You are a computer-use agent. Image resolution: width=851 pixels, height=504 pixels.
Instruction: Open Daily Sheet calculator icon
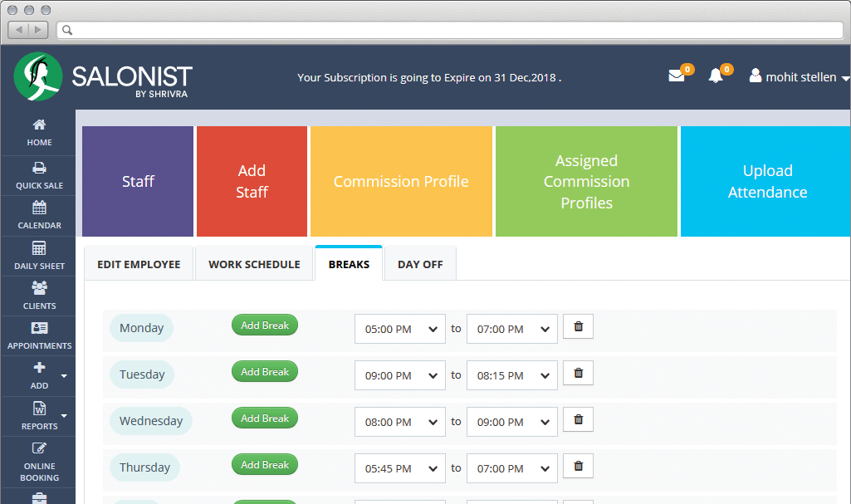point(39,256)
